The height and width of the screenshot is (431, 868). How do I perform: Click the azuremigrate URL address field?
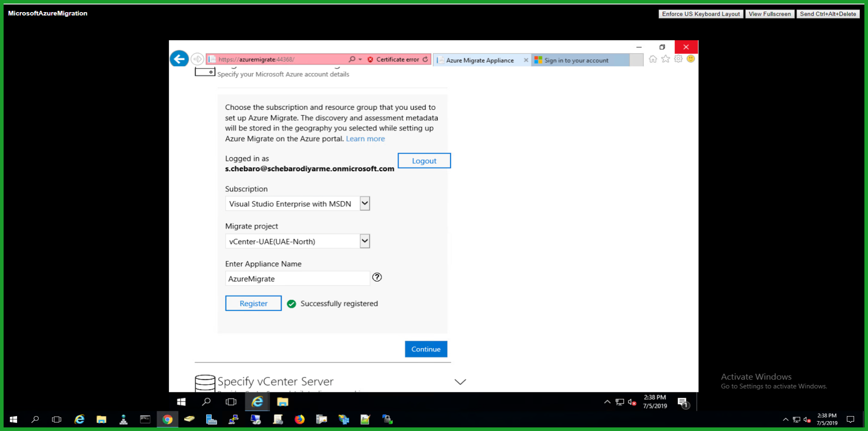(277, 59)
